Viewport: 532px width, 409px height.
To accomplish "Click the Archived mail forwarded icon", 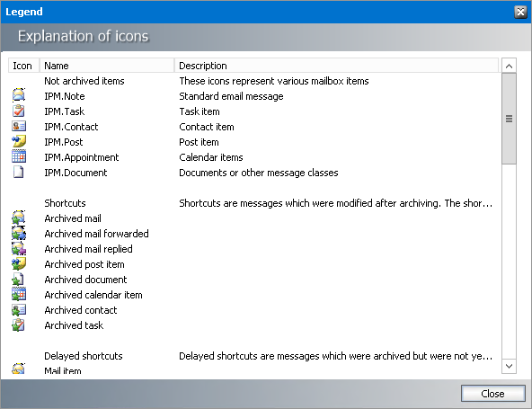I will click(19, 233).
